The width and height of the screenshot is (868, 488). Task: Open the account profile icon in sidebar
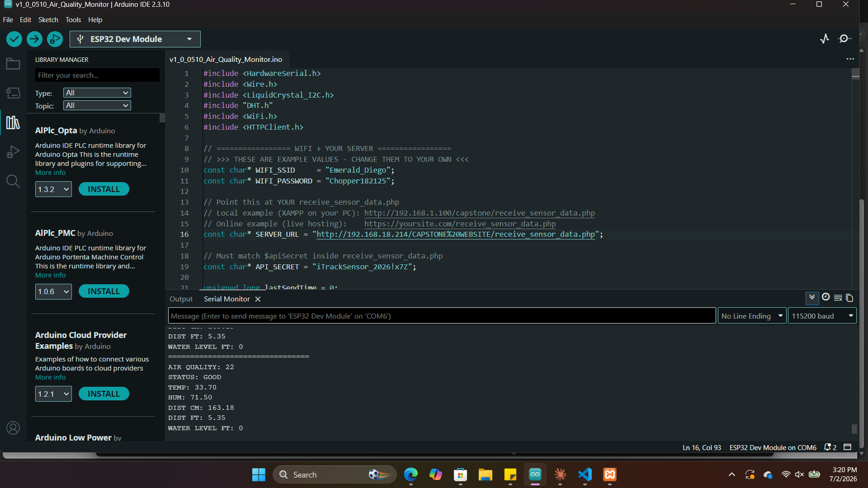[x=13, y=428]
